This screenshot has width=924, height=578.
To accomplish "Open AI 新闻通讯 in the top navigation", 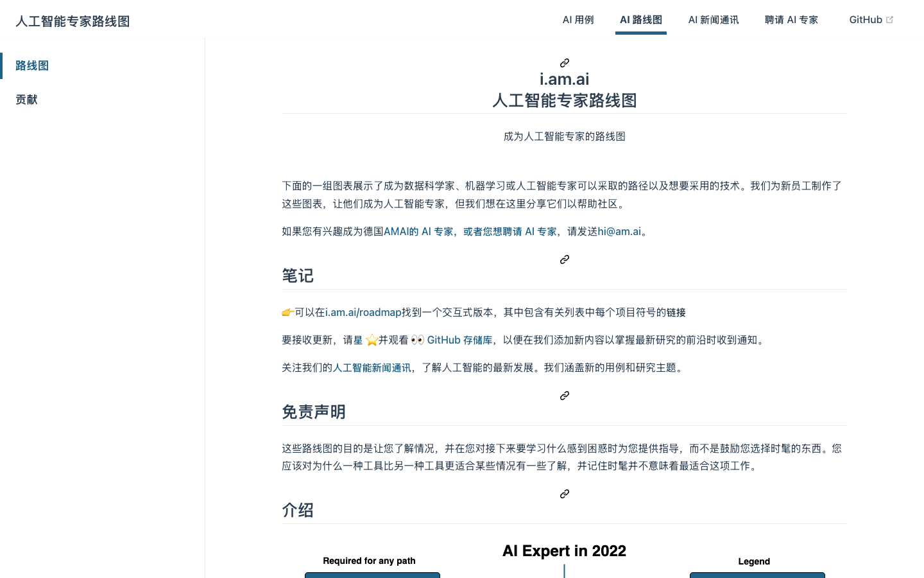I will (714, 20).
